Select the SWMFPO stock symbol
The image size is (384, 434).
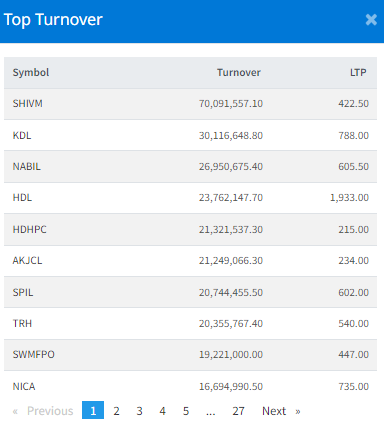34,354
